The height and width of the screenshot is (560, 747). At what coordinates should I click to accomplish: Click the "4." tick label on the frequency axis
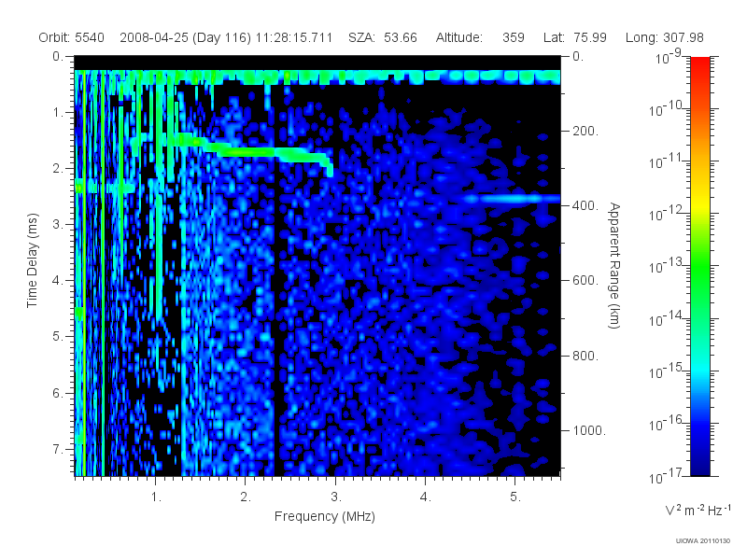coord(426,497)
